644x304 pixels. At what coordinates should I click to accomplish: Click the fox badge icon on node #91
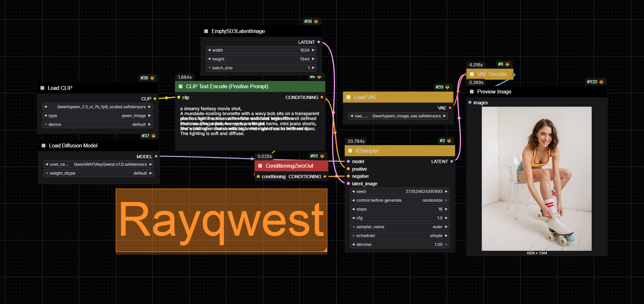tap(322, 156)
